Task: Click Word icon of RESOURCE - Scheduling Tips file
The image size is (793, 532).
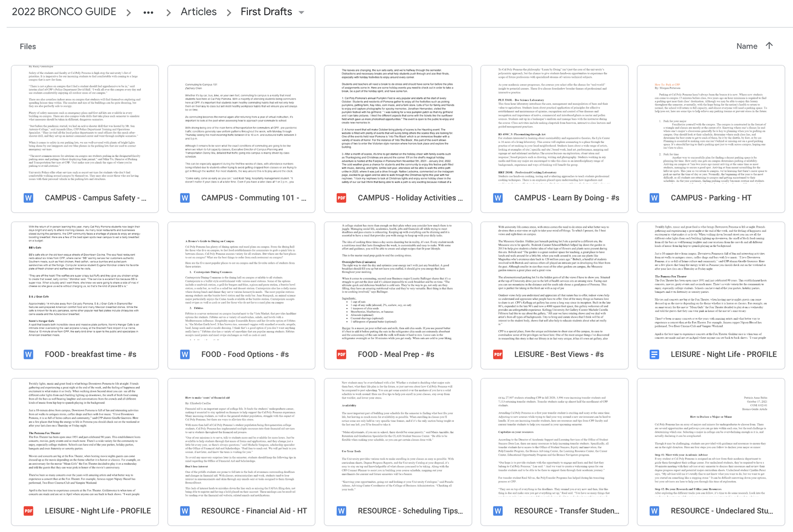Action: [342, 511]
